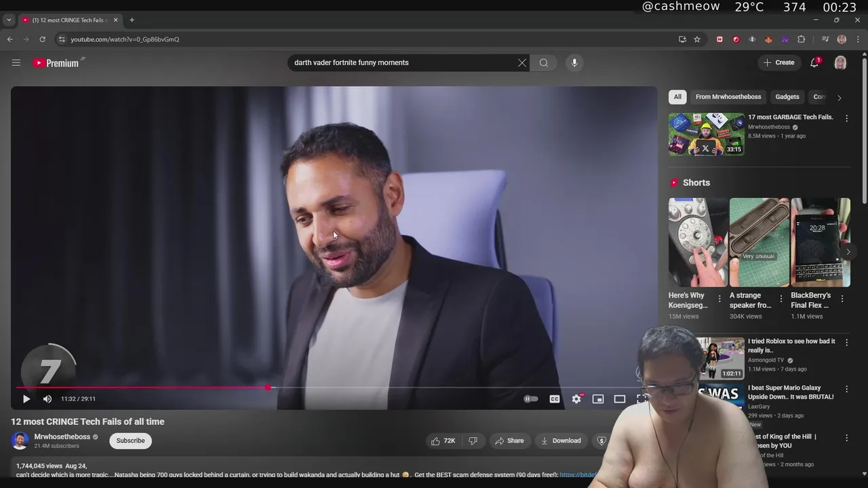Select the Gadgets filter chip
Image resolution: width=868 pixels, height=488 pixels.
[x=787, y=97]
